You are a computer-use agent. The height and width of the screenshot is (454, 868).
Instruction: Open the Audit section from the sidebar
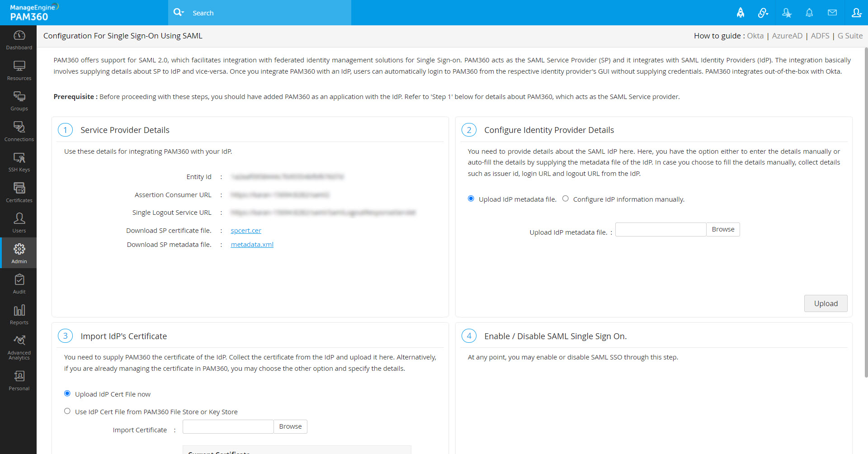(x=19, y=283)
